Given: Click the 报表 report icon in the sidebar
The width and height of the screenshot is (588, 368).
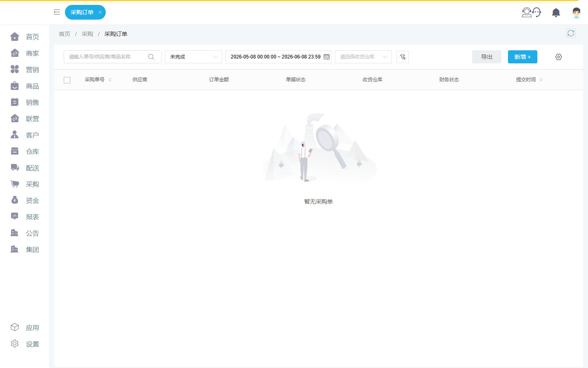Looking at the screenshot, I should tap(15, 217).
